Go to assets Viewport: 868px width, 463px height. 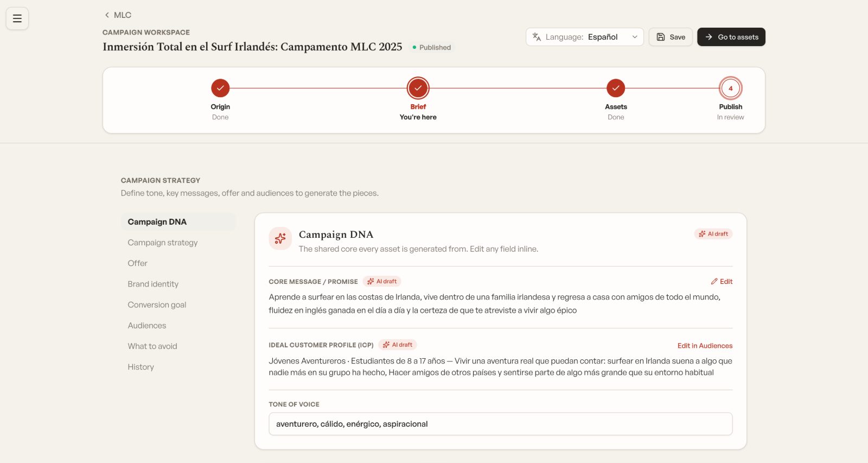731,37
